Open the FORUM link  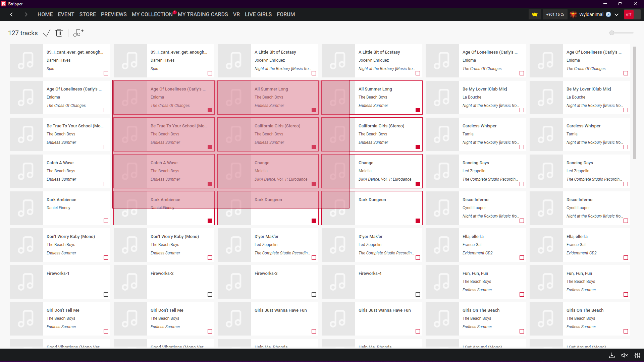coord(286,14)
